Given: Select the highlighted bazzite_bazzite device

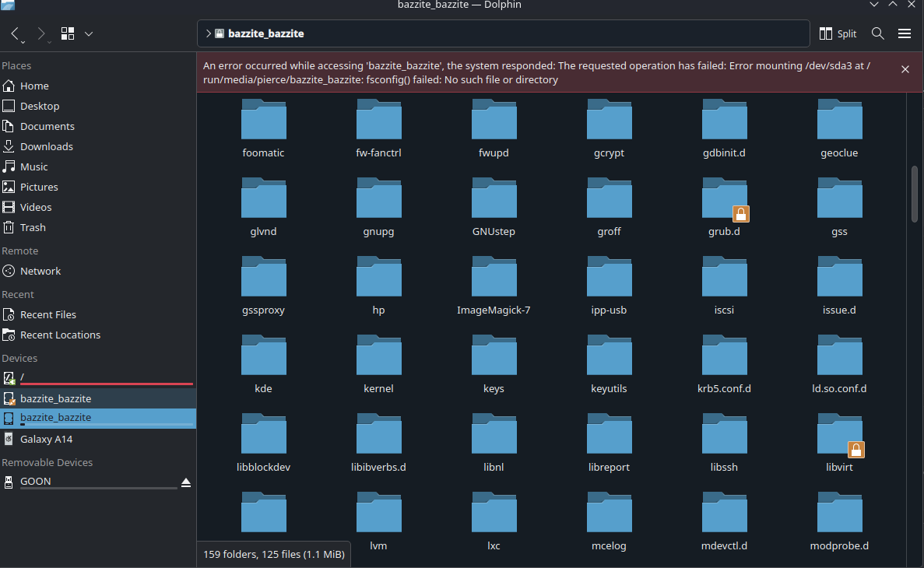Looking at the screenshot, I should click(x=98, y=419).
